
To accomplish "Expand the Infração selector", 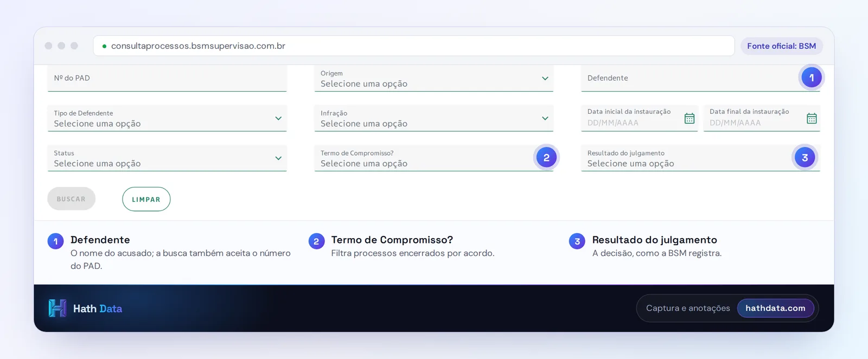I will coord(433,118).
